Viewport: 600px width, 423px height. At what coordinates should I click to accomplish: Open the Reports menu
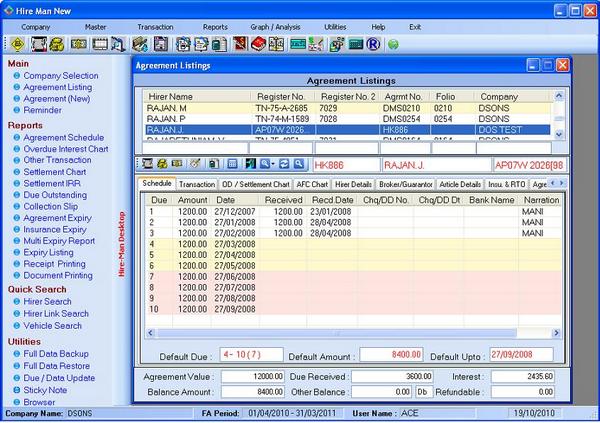[x=215, y=27]
